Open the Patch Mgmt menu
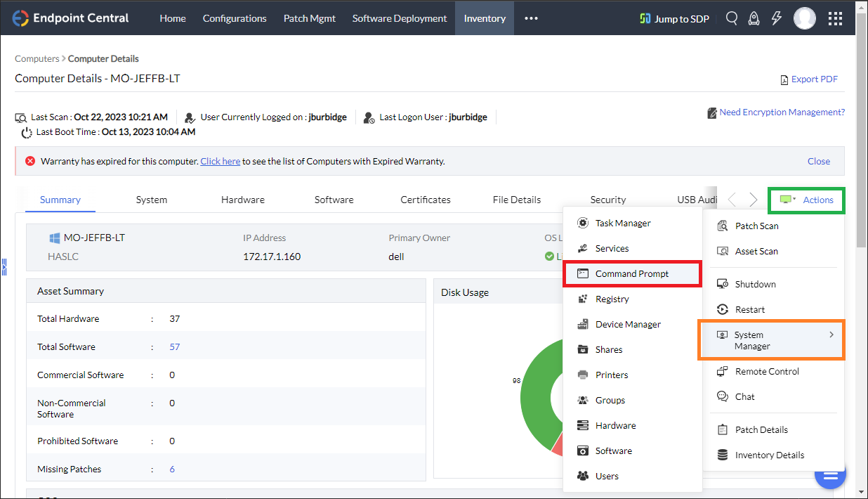Viewport: 868px width, 499px height. point(310,18)
